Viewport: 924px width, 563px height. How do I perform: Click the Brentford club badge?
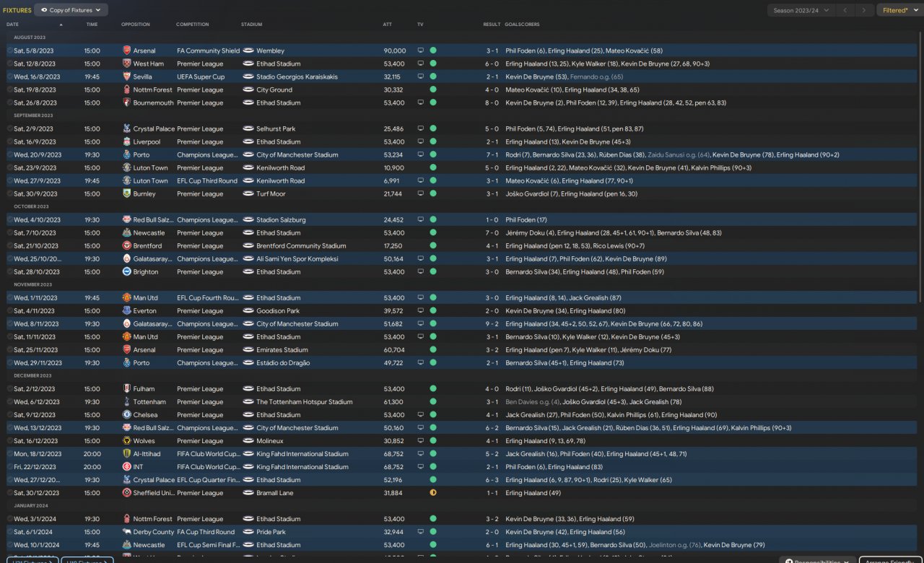pos(127,246)
